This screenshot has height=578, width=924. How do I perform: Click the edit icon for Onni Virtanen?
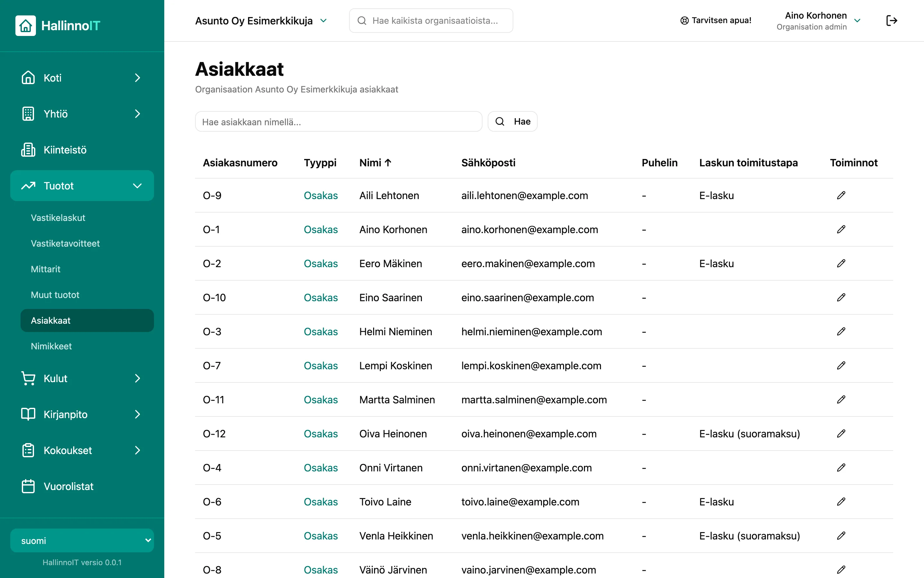(841, 468)
